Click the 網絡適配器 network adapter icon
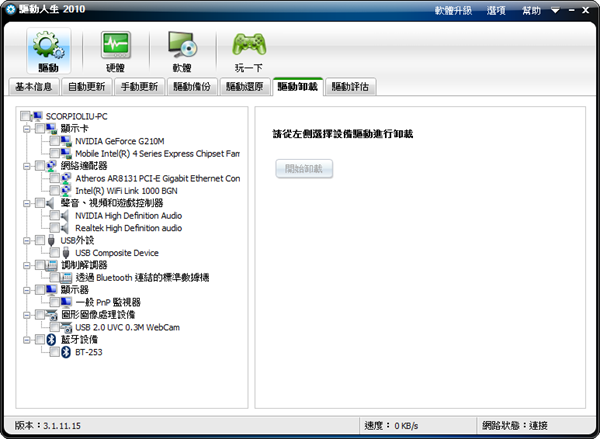 pos(52,166)
